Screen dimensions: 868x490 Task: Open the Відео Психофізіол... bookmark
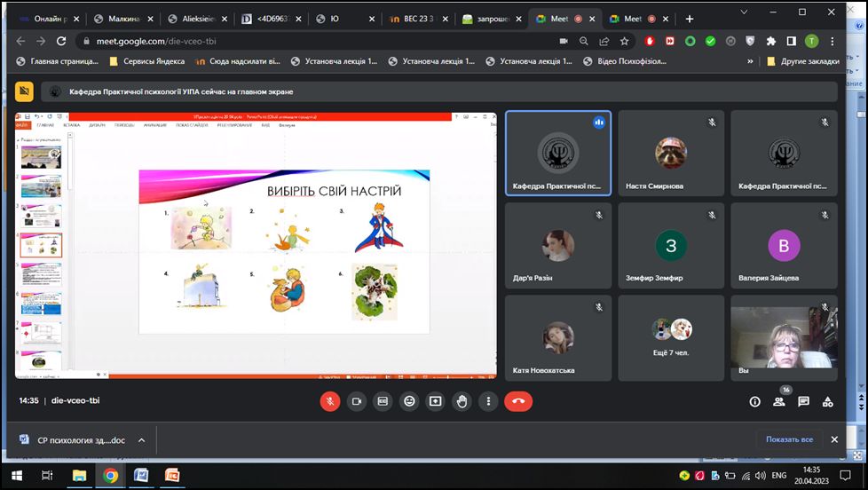pos(625,61)
